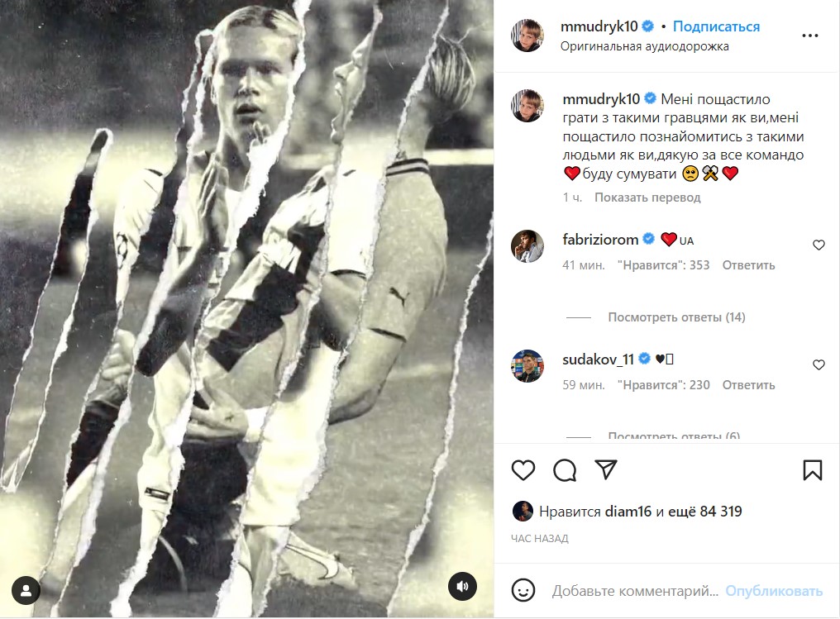This screenshot has height=619, width=840.
Task: Share post using paper plane icon
Action: (606, 469)
